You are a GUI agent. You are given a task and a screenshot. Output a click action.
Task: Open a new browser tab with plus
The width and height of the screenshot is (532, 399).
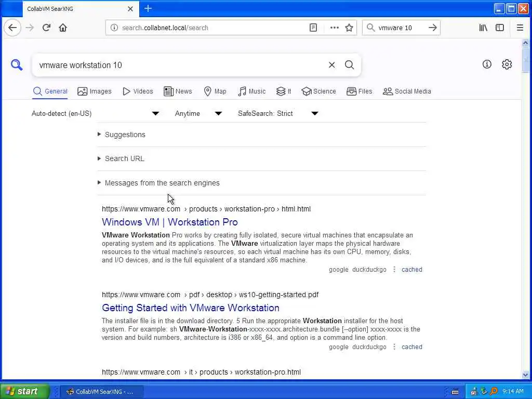click(x=148, y=8)
